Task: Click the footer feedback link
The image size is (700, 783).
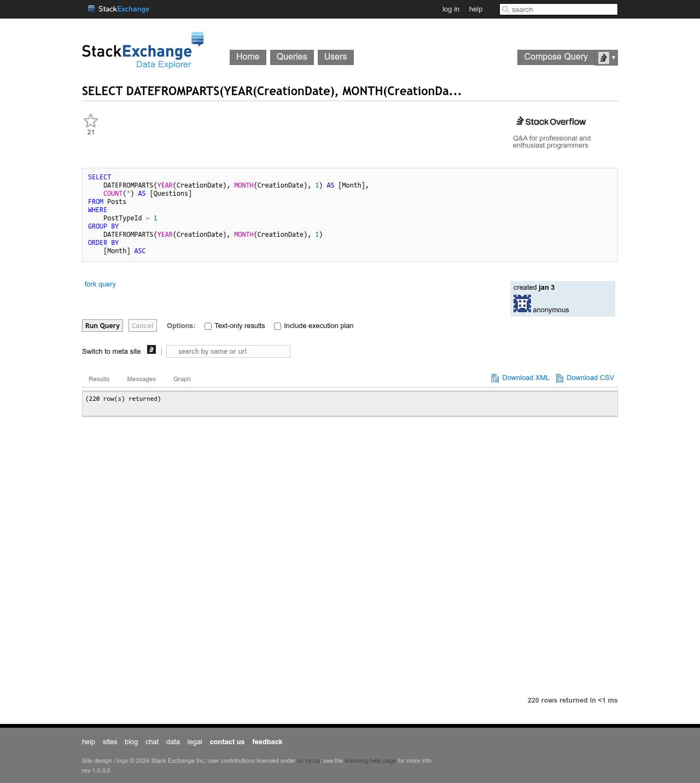Action: [x=267, y=742]
